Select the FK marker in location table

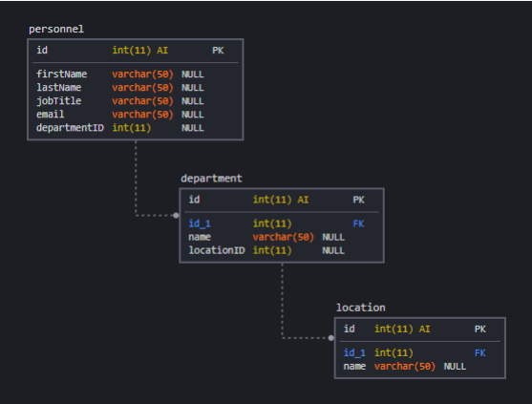point(480,353)
